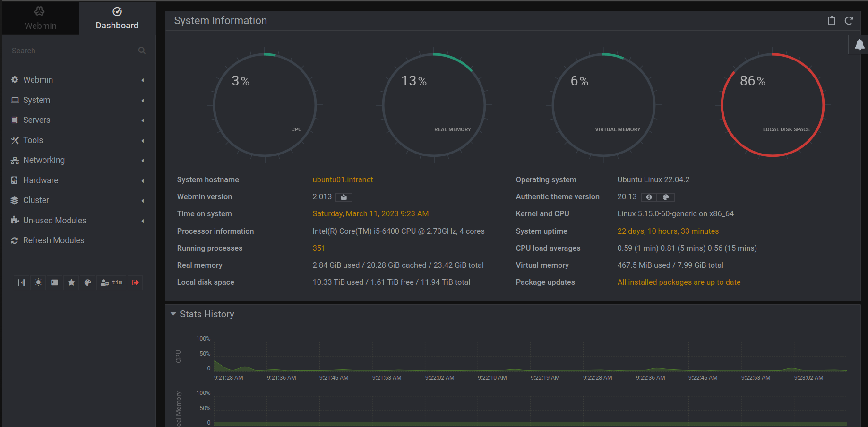Click the red logout icon

point(136,282)
